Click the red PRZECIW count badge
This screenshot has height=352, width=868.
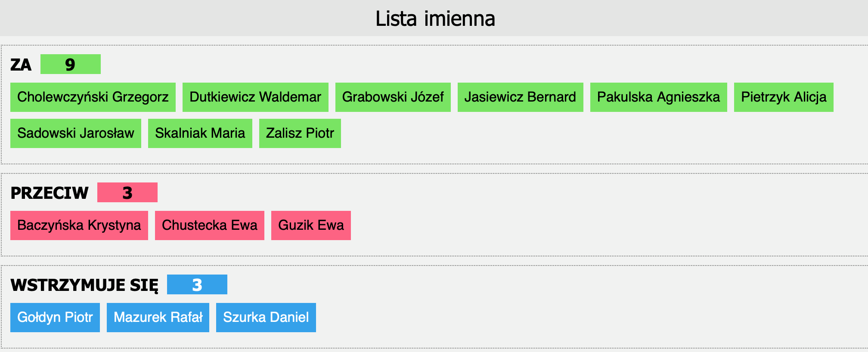(x=127, y=192)
